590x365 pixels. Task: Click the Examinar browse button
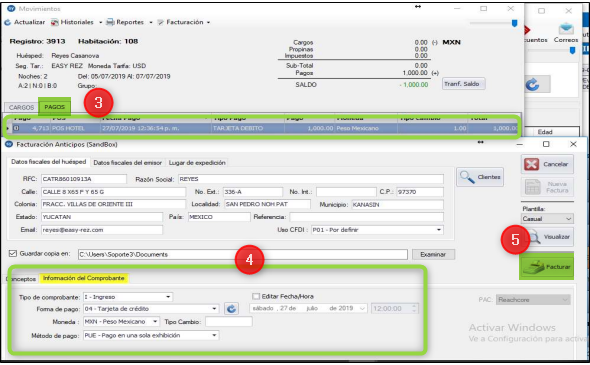tap(433, 255)
